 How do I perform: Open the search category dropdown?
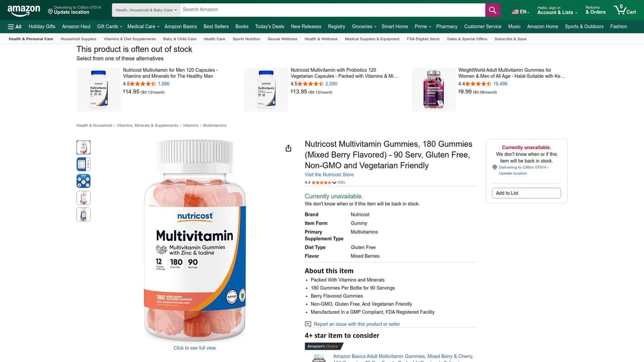coord(144,9)
